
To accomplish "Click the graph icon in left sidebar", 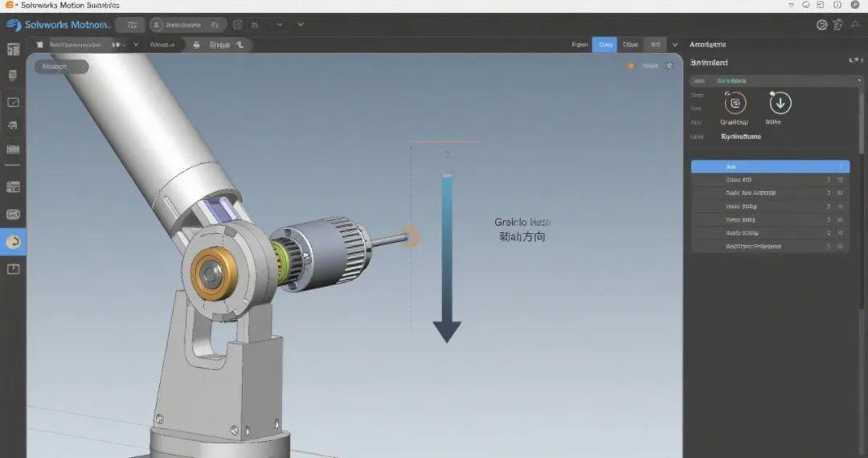I will [x=13, y=103].
